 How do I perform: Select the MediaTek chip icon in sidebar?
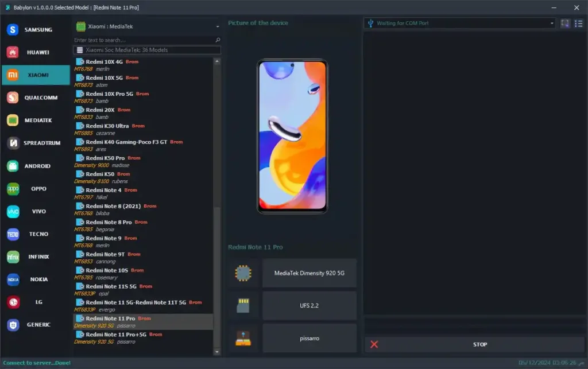(13, 121)
